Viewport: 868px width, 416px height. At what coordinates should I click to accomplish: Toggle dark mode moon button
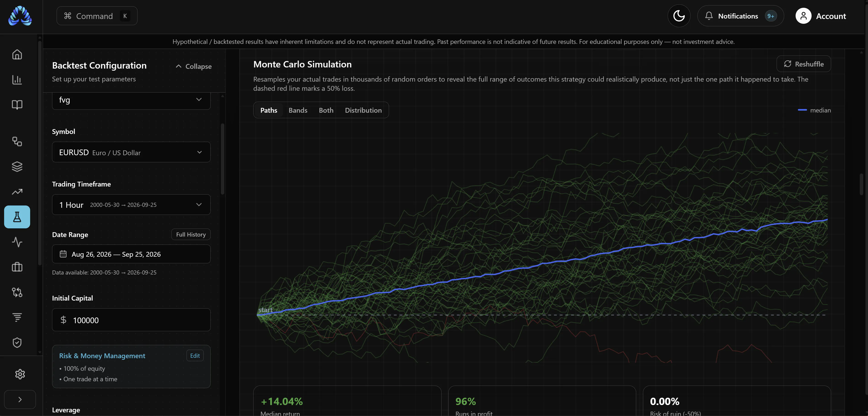679,16
